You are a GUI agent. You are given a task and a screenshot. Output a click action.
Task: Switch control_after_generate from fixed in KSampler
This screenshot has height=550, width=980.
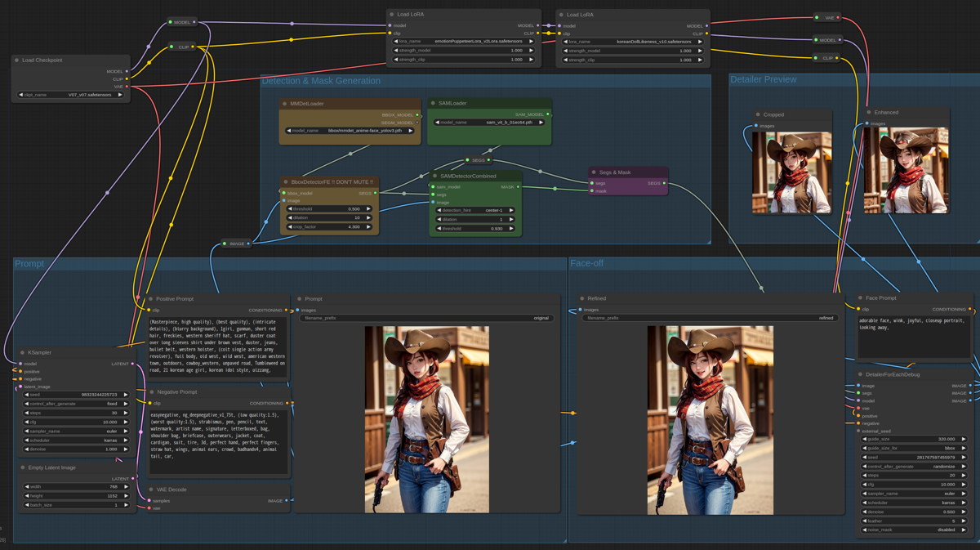110,404
